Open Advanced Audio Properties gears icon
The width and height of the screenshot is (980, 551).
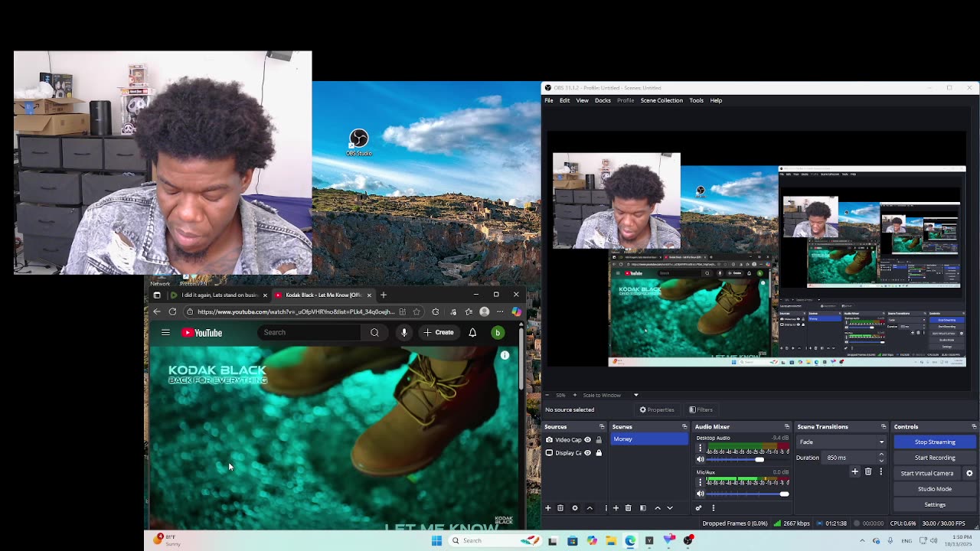[x=698, y=508]
